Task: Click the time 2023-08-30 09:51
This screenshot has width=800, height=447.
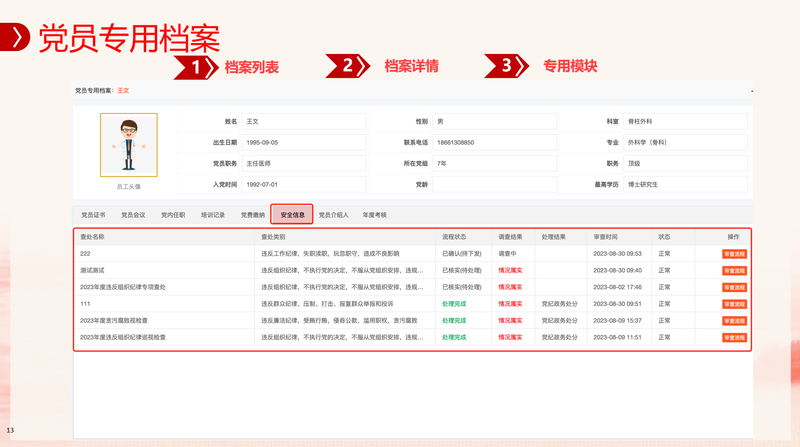Action: 617,304
